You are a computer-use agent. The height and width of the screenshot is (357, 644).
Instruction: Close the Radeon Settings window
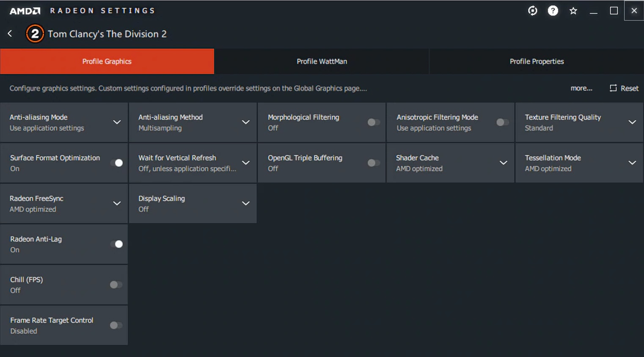tap(634, 11)
